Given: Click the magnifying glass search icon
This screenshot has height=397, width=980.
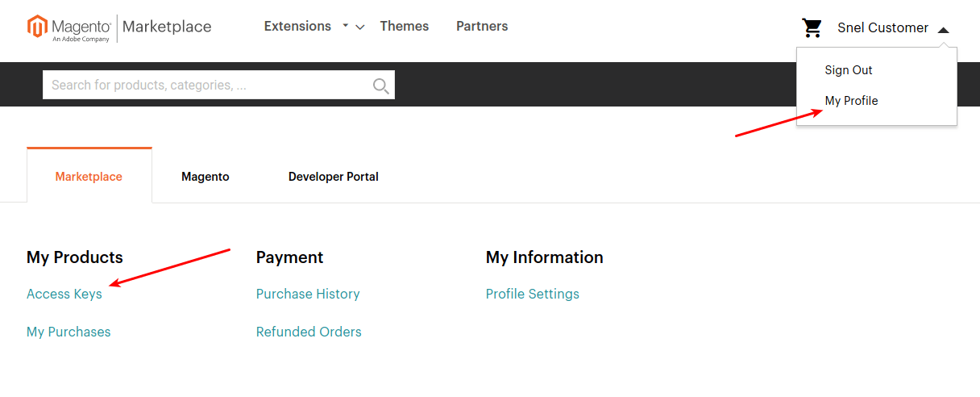Looking at the screenshot, I should pos(380,86).
